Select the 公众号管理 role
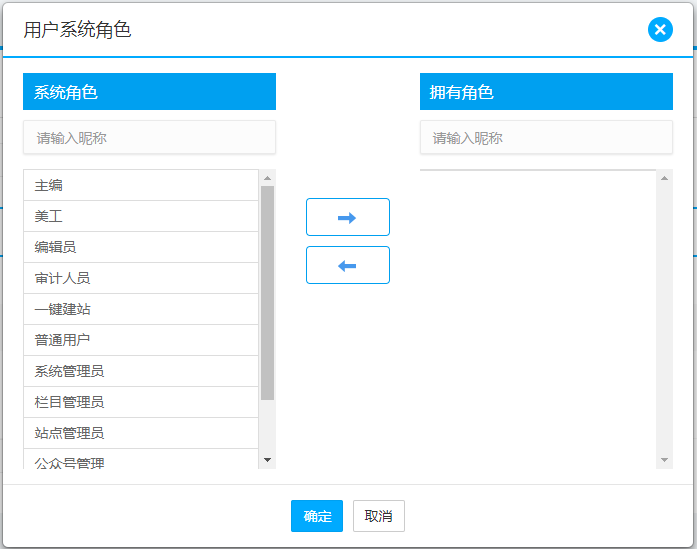The width and height of the screenshot is (697, 549). [141, 461]
